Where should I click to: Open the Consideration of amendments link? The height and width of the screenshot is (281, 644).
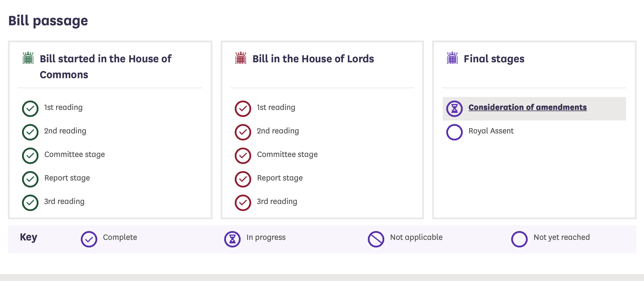click(528, 107)
